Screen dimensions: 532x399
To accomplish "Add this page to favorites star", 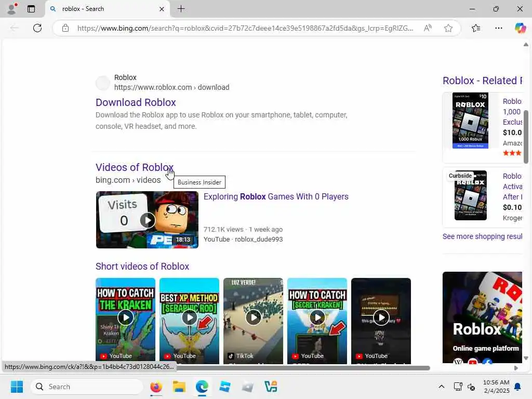I will click(x=448, y=28).
